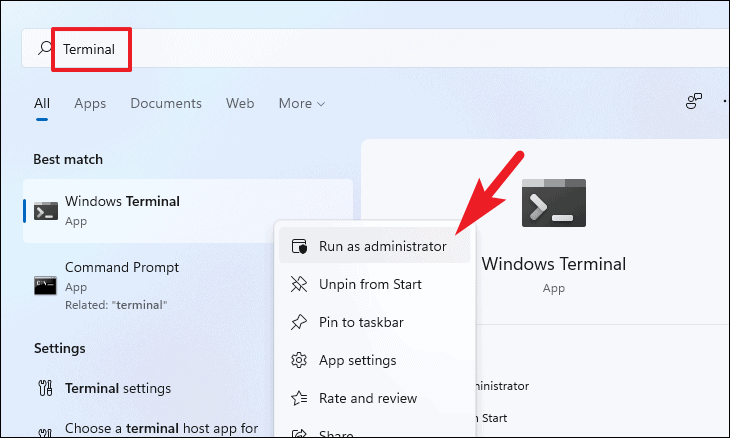Click the Settings section heading
This screenshot has width=730, height=438.
pyautogui.click(x=60, y=349)
